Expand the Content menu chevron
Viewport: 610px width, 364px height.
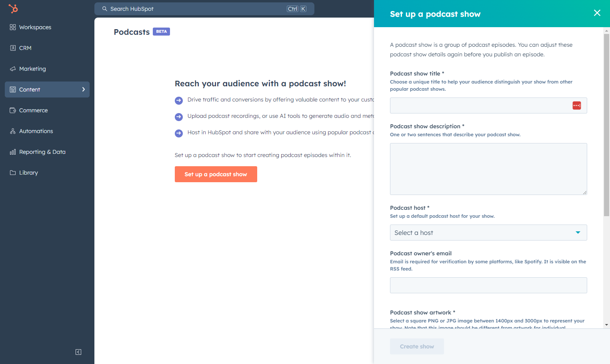pos(84,90)
